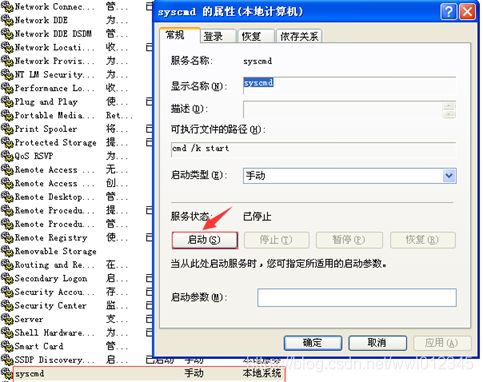Click 手动 startup type in syscmd row

[194, 373]
